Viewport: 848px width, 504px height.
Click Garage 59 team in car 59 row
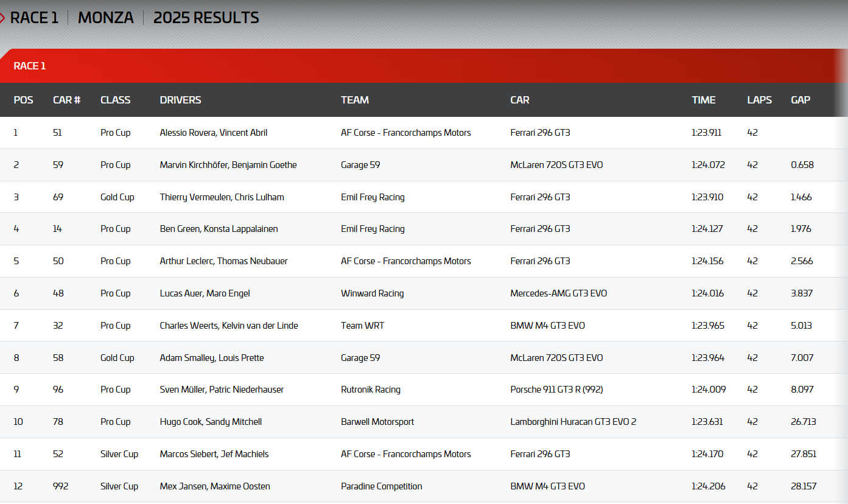pyautogui.click(x=360, y=165)
